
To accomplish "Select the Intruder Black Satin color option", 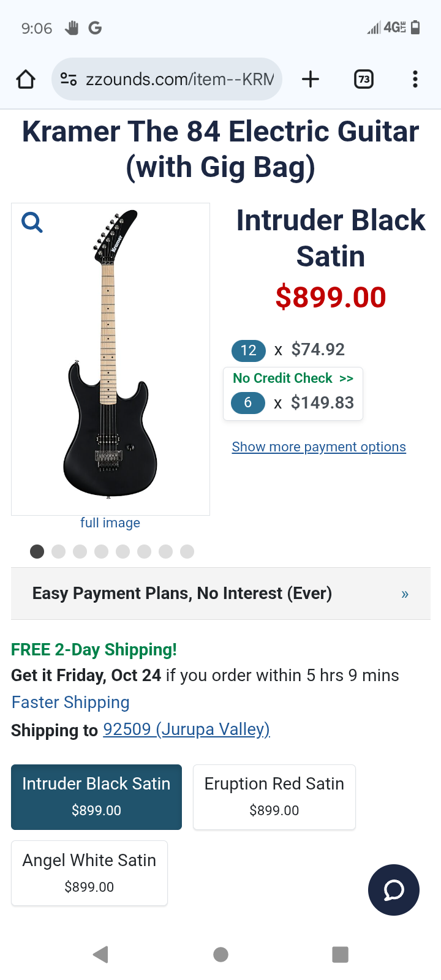I will coord(96,797).
